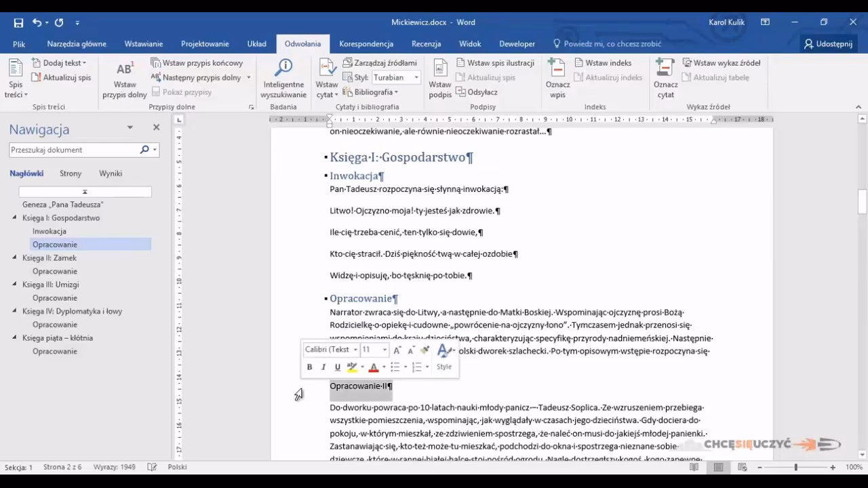868x488 pixels.
Task: Undo the last action
Action: point(37,22)
